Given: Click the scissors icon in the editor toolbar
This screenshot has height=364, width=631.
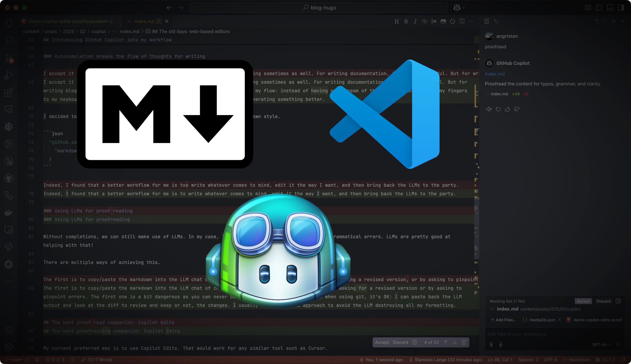Looking at the screenshot, I should (x=434, y=21).
